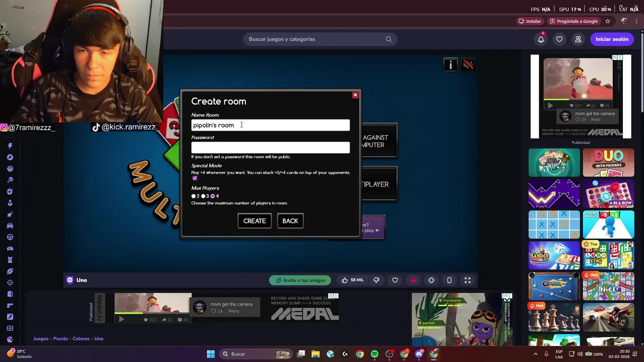Viewport: 644px width, 362px height.
Task: Click Pregúntale a Google button
Action: point(574,21)
